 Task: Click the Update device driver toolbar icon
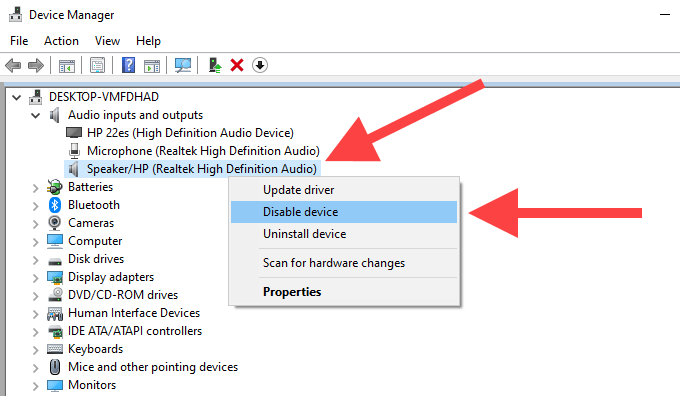point(215,65)
